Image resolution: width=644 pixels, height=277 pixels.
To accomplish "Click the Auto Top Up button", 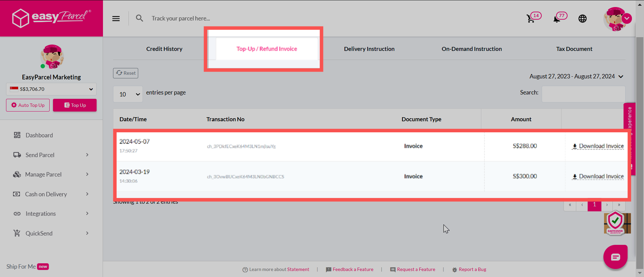I will pyautogui.click(x=28, y=105).
